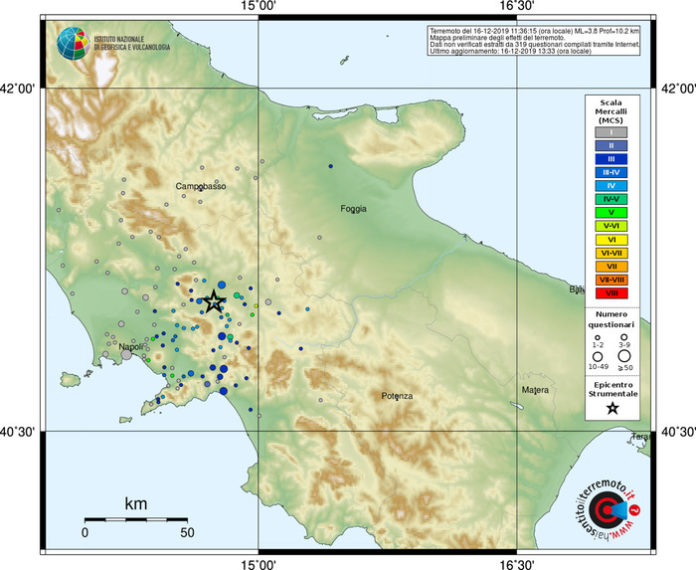This screenshot has width=696, height=570.
Task: Click the 'Terremoto del 16-12-2019' info line
Action: (534, 31)
